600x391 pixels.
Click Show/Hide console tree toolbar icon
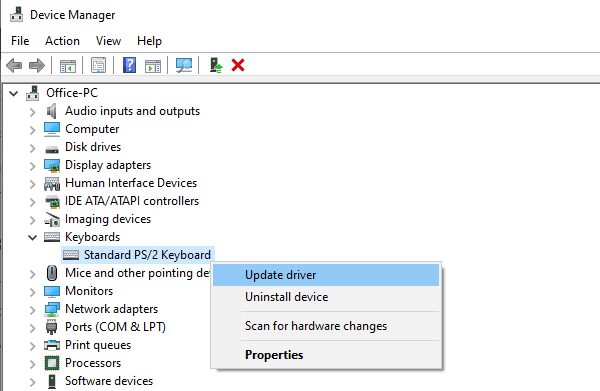pyautogui.click(x=68, y=65)
